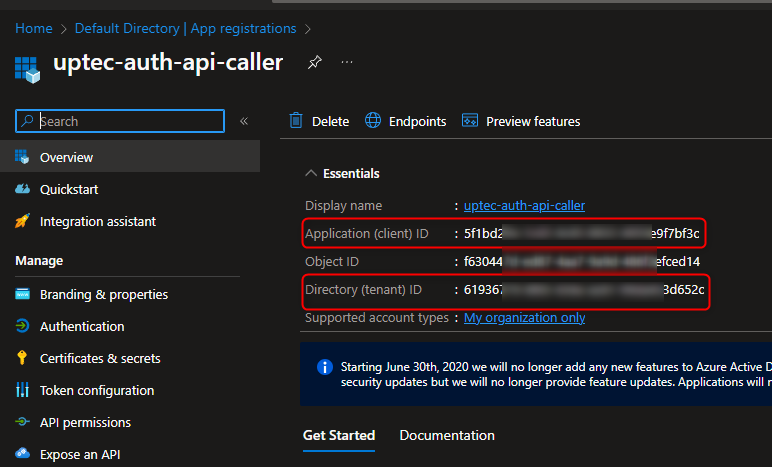Open Certificates & secrets key icon
The height and width of the screenshot is (467, 772).
[x=22, y=358]
